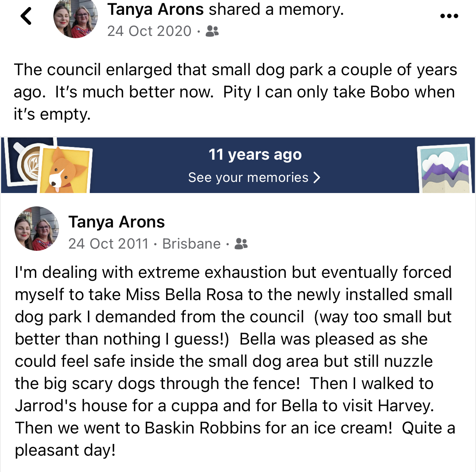Open the 24 Oct 2020 timestamp

point(149,31)
